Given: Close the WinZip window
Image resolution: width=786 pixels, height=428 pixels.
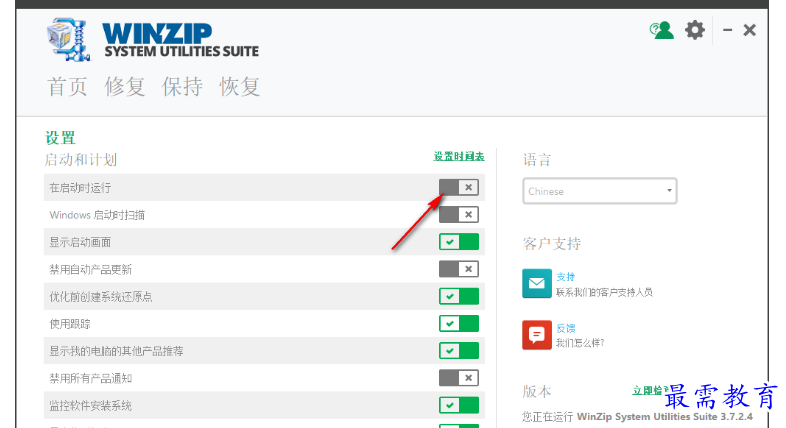Looking at the screenshot, I should 749,30.
